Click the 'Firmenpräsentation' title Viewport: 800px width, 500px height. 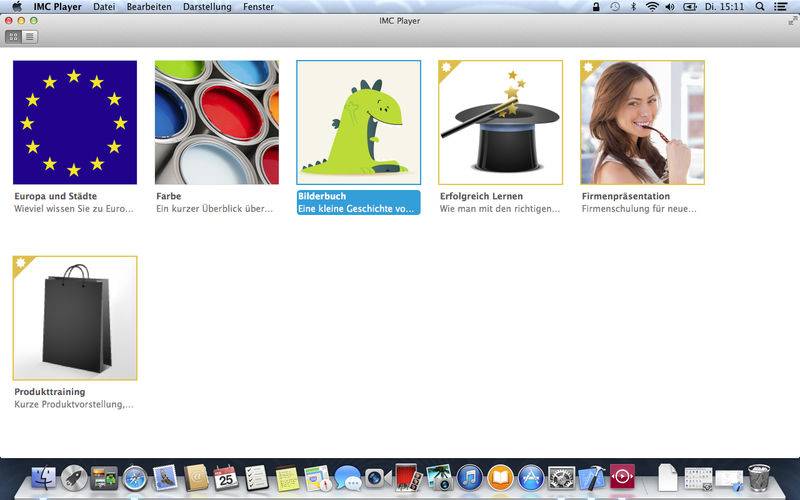(626, 196)
